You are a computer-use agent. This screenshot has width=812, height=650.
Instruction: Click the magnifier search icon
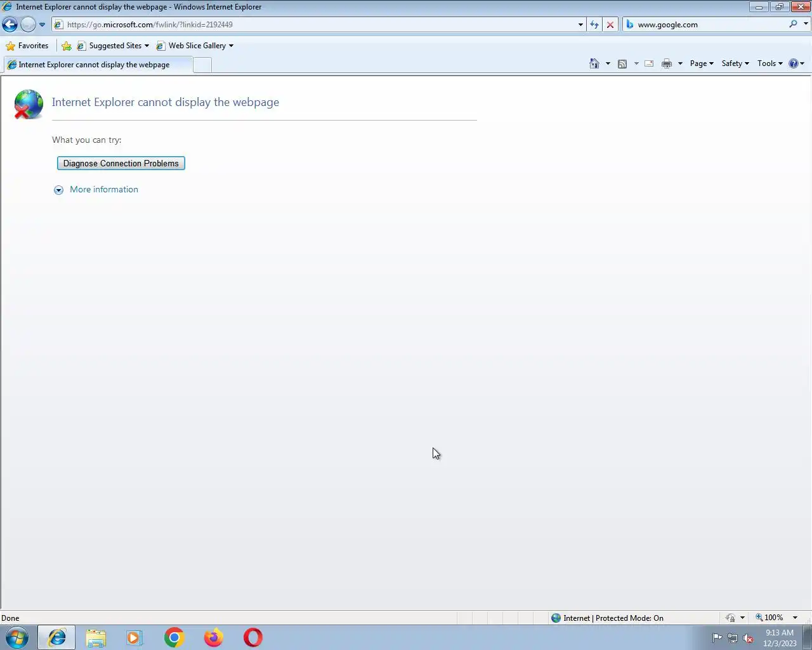(x=793, y=24)
